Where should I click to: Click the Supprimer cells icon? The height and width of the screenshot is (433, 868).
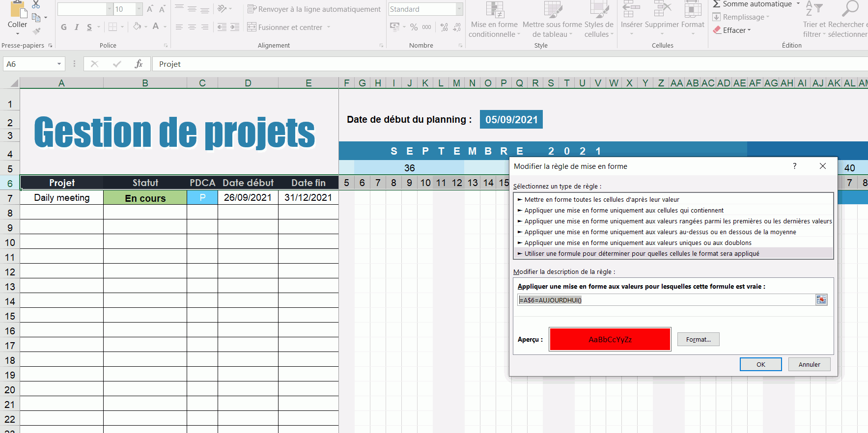(x=662, y=9)
